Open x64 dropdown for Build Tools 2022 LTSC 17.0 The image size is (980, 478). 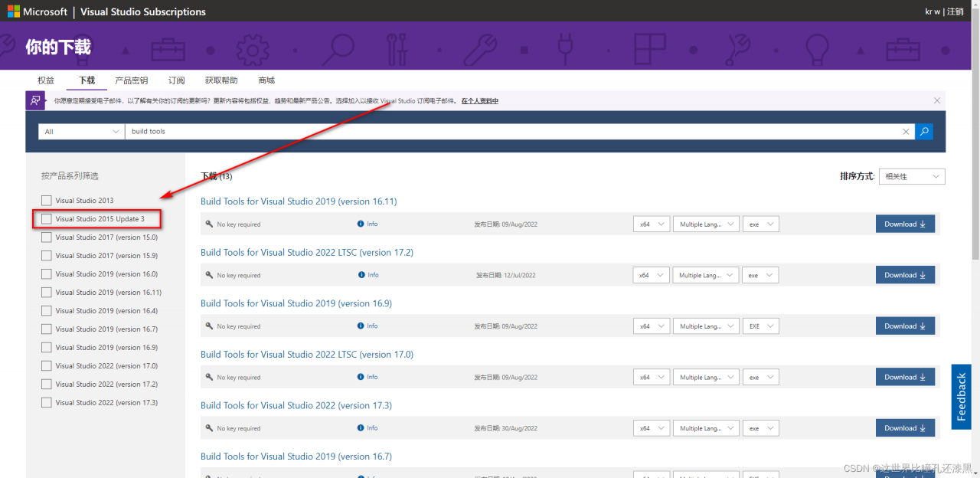tap(652, 377)
